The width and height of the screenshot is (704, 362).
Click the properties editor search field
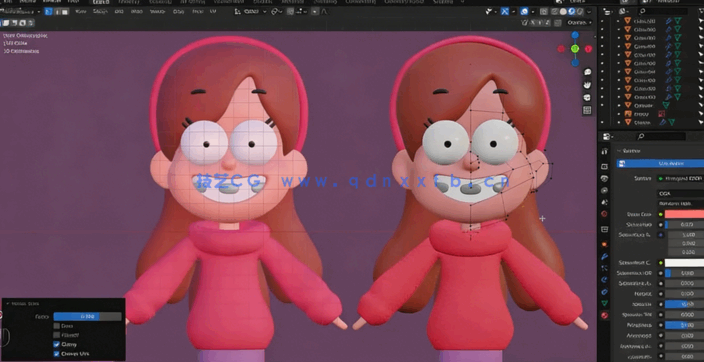point(660,136)
